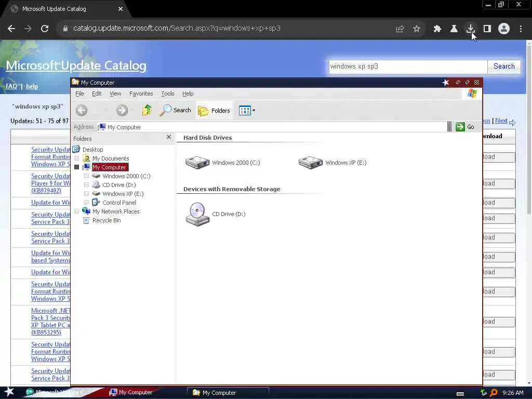Open the Help menu

[188, 94]
